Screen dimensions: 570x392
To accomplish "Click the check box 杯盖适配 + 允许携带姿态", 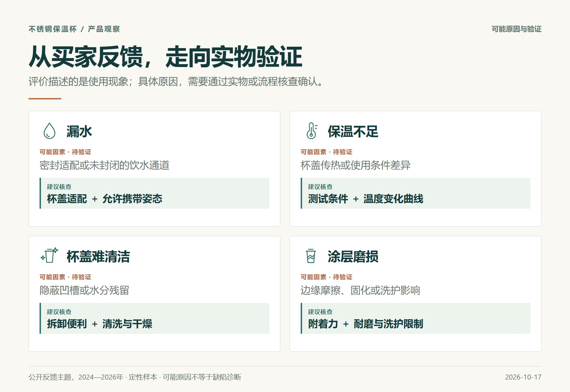I will tap(155, 193).
